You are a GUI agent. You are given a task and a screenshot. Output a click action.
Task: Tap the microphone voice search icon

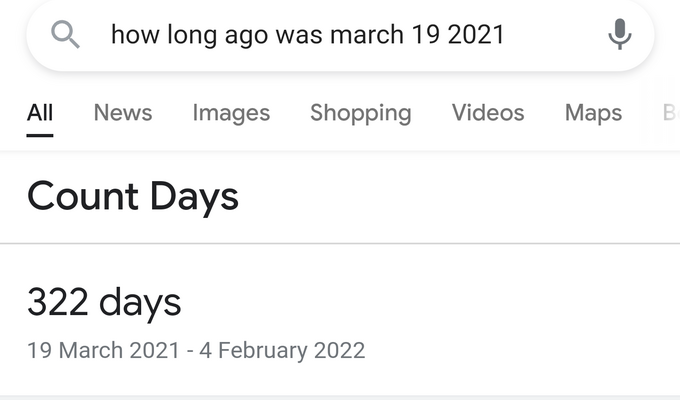click(620, 34)
